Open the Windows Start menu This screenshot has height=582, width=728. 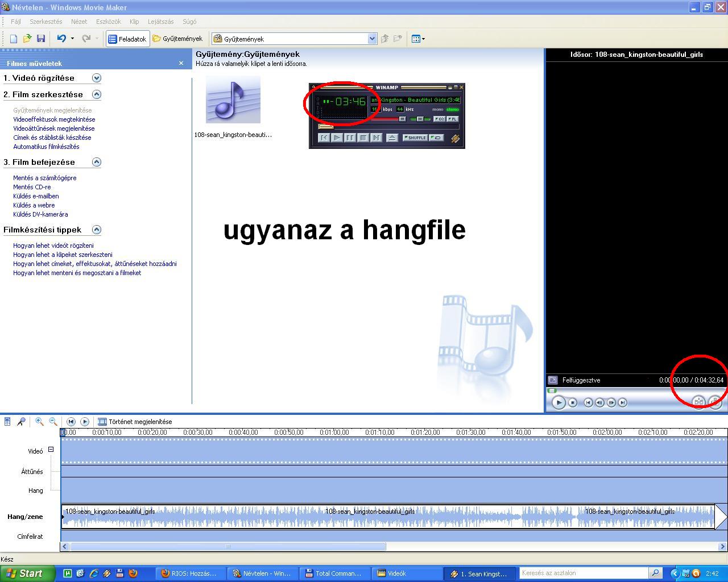27,573
